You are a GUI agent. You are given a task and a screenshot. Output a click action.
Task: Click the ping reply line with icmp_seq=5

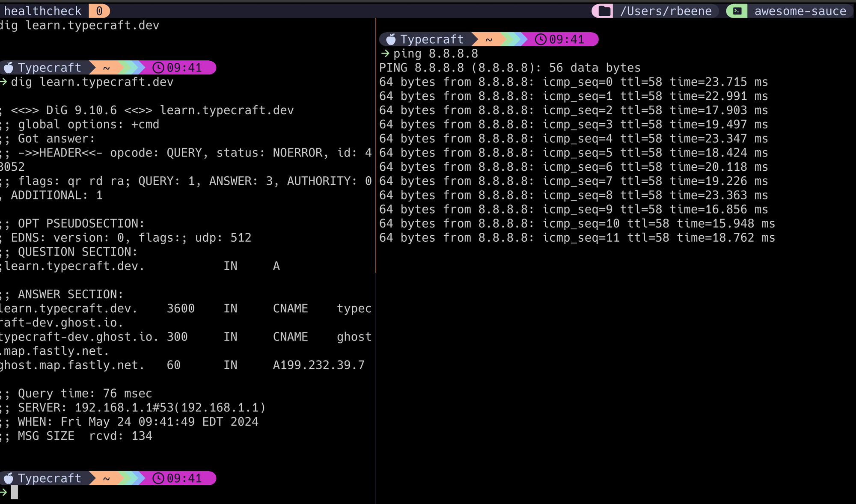(574, 152)
